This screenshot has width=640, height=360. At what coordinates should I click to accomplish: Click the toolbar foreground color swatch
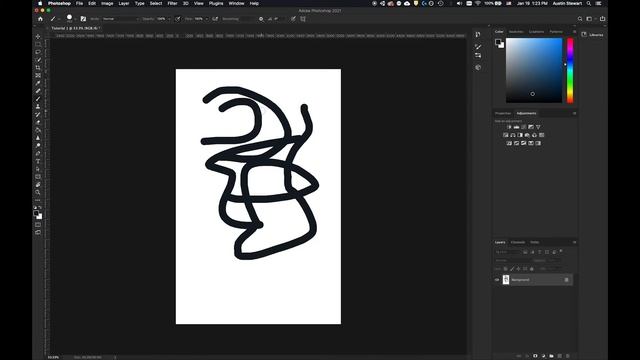36,213
